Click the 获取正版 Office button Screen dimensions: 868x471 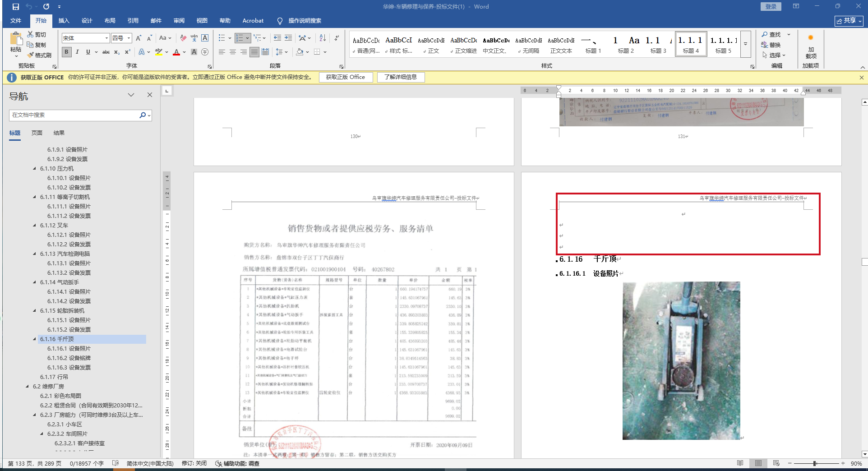[x=346, y=77]
